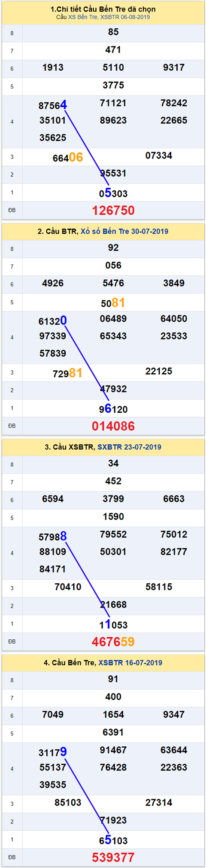Image resolution: width=206 pixels, height=868 pixels.
Task: Select fourth prize number 57839
Action: coord(53,354)
